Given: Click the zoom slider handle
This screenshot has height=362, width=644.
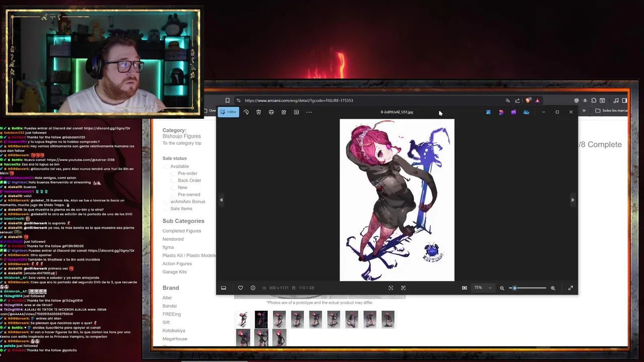Looking at the screenshot, I should (x=514, y=288).
